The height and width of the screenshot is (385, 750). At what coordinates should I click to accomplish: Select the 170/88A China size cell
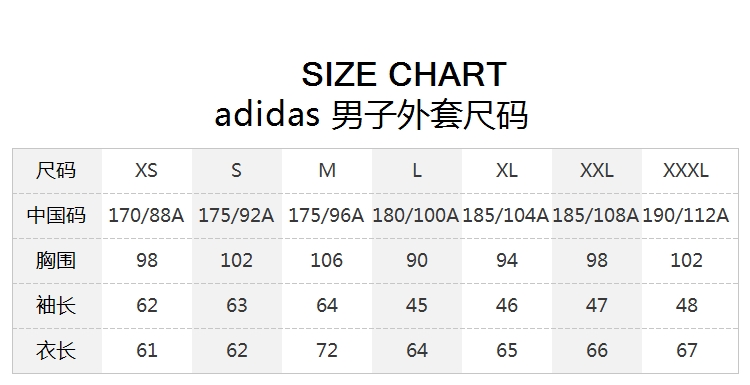[146, 215]
